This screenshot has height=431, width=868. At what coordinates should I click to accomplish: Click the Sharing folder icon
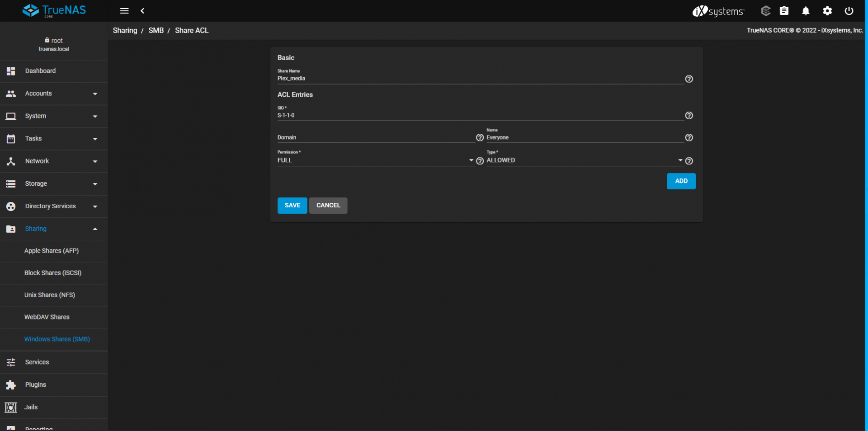point(11,229)
